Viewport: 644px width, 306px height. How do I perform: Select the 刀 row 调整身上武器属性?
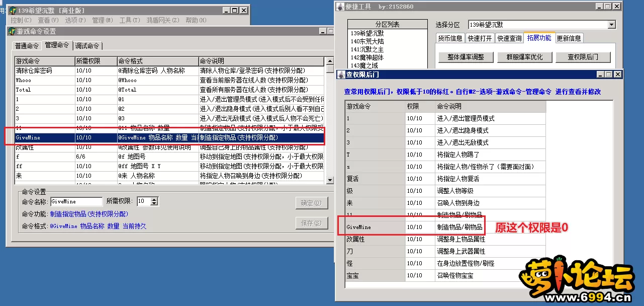click(x=445, y=251)
